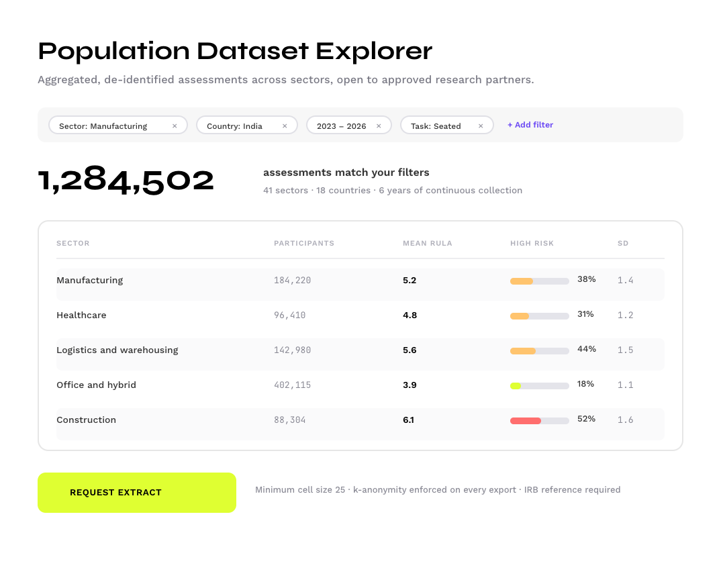721x588 pixels.
Task: Select the Logistics and warehousing row
Action: 360,354
